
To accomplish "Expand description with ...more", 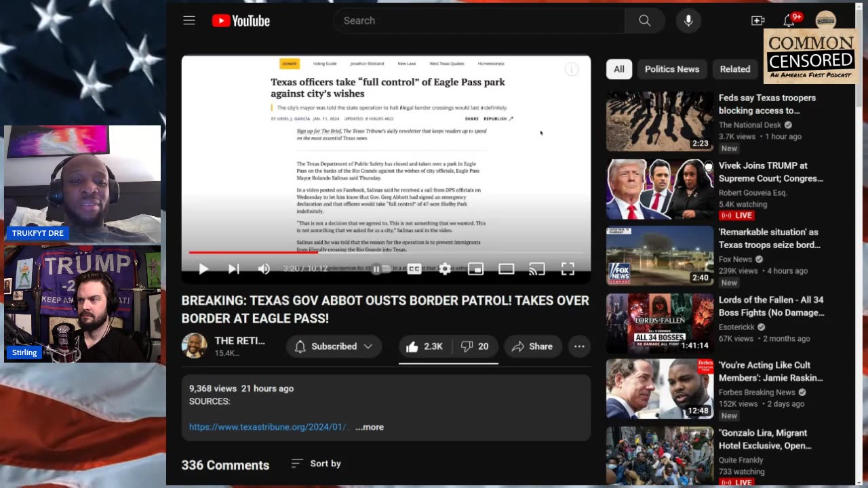I will click(x=370, y=427).
